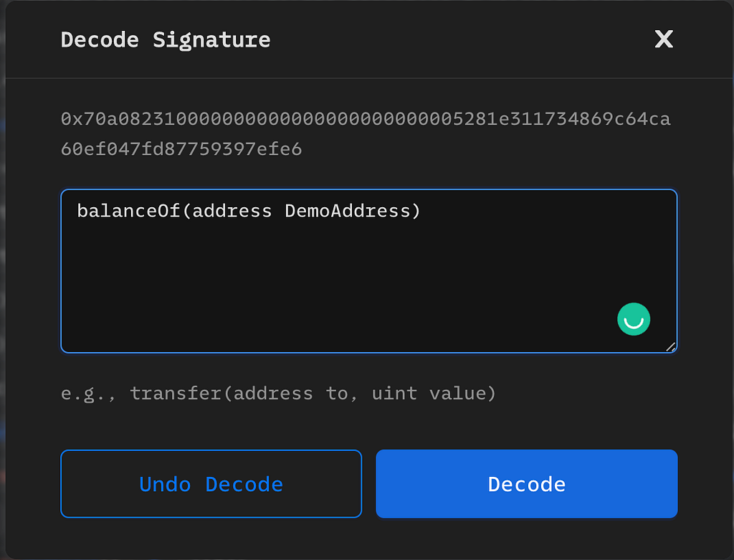Click the word transfer in the hint
The width and height of the screenshot is (734, 560).
pos(176,394)
